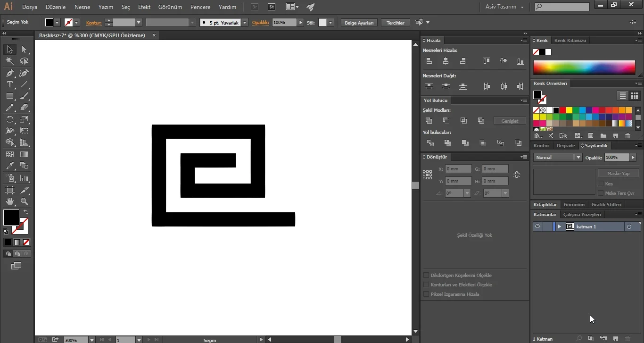Select the Magic Wand tool
The height and width of the screenshot is (343, 644).
[x=10, y=61]
